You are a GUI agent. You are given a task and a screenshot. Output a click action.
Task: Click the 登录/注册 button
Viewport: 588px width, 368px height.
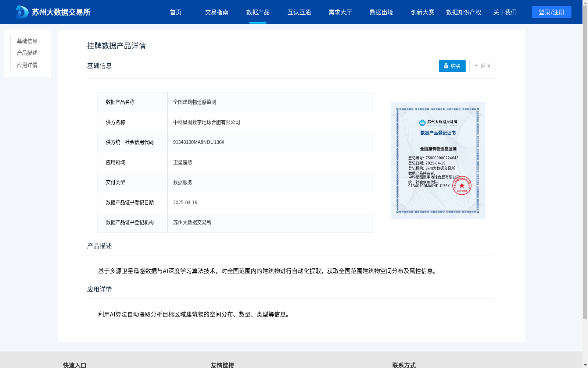point(552,12)
